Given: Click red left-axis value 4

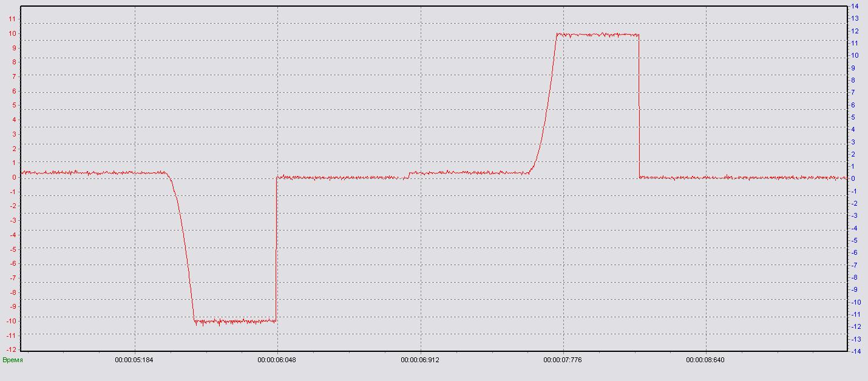Looking at the screenshot, I should [x=13, y=120].
